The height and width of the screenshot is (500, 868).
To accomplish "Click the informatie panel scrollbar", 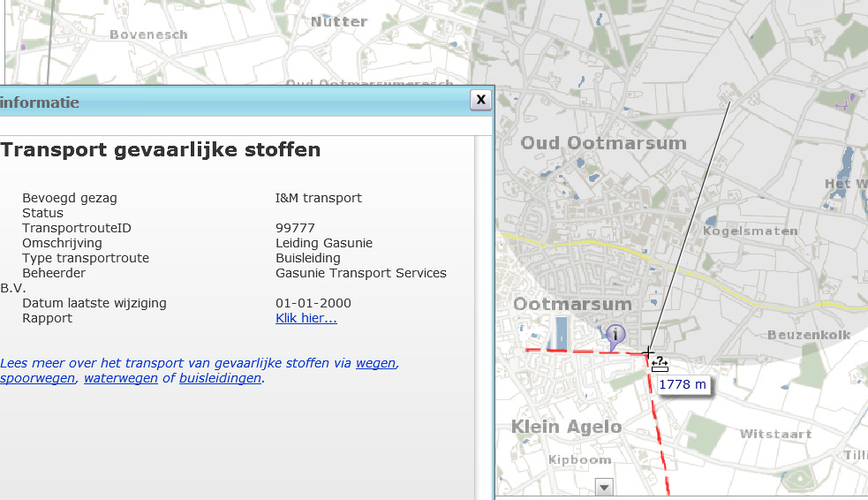I will [483, 318].
